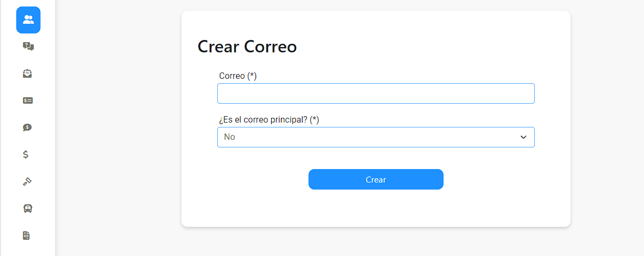This screenshot has height=256, width=644.
Task: Select the gavel icon in sidebar
Action: click(x=27, y=181)
